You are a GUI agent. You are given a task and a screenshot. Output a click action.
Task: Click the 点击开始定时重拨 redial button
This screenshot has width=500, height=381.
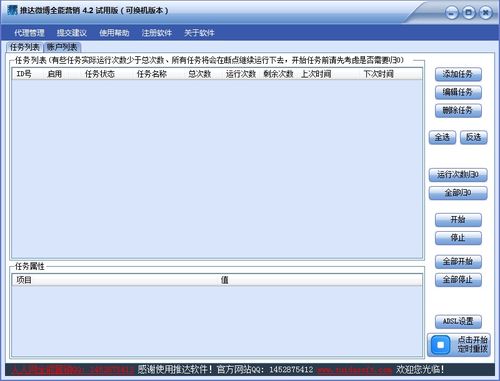pos(459,345)
